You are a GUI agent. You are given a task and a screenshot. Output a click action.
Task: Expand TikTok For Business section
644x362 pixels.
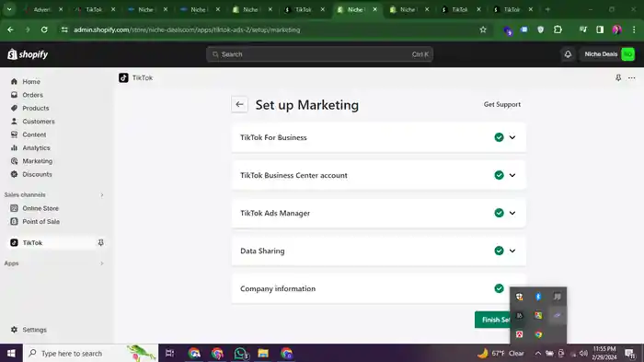pos(512,137)
